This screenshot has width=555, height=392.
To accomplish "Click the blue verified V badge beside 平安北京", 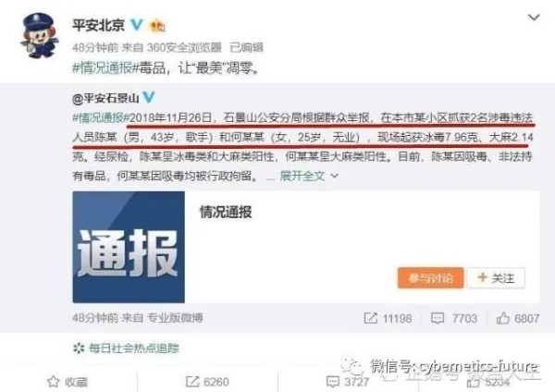I will (x=137, y=25).
